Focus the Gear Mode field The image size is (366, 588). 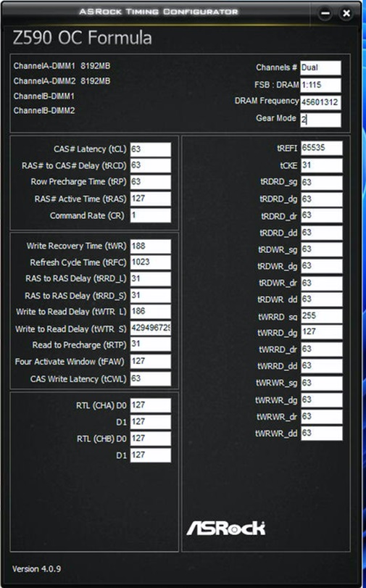[x=320, y=120]
